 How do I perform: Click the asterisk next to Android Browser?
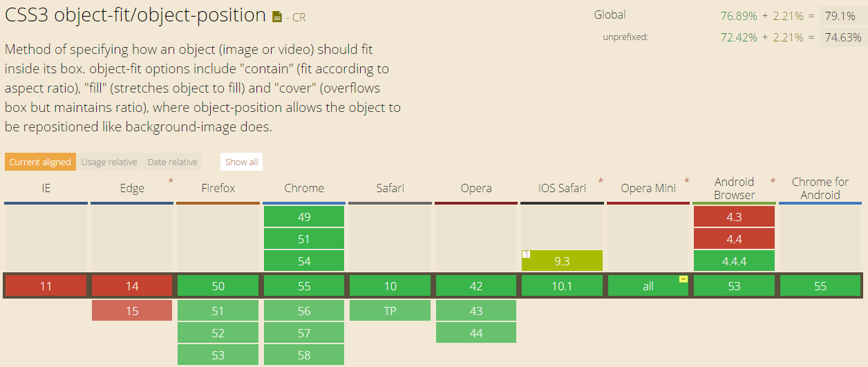773,181
